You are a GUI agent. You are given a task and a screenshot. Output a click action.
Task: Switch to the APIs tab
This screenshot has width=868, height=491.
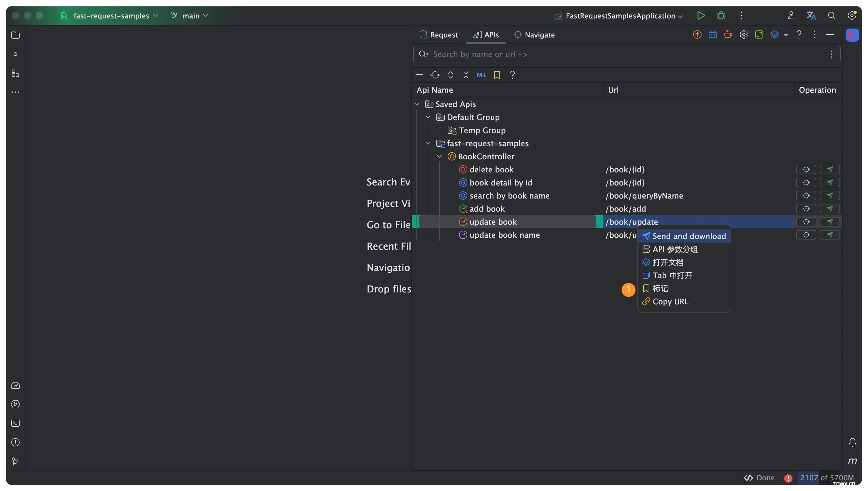coord(486,35)
